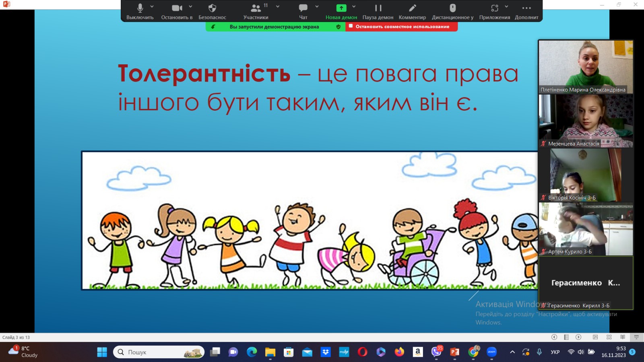Open video options arrow beside camera
644x362 pixels.
coord(190,7)
